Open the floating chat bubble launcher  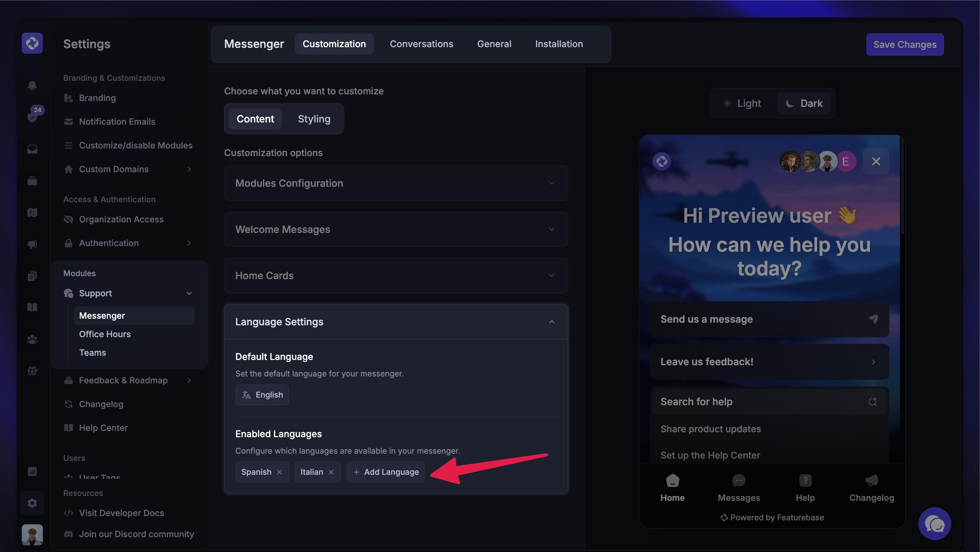tap(935, 524)
